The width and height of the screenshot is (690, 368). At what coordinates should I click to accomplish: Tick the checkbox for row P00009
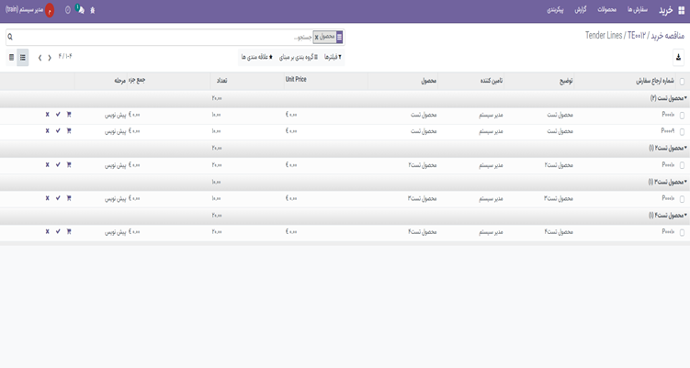tap(682, 132)
